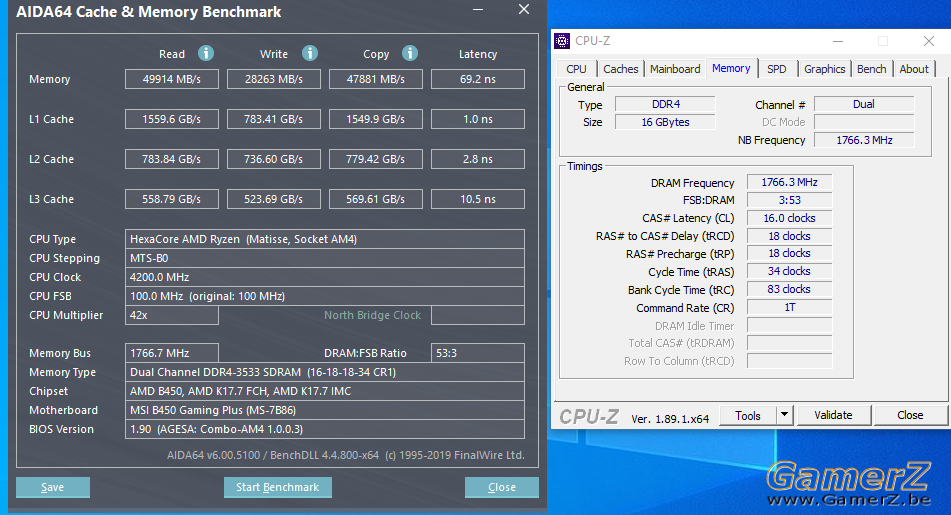This screenshot has width=951, height=515.
Task: Click the Close button at CPU-Z bottom
Action: coord(910,415)
